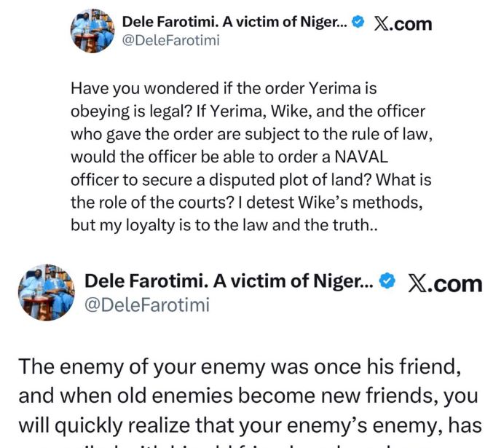Click the verified badge on second tweet
The width and height of the screenshot is (493, 448).
tap(388, 283)
